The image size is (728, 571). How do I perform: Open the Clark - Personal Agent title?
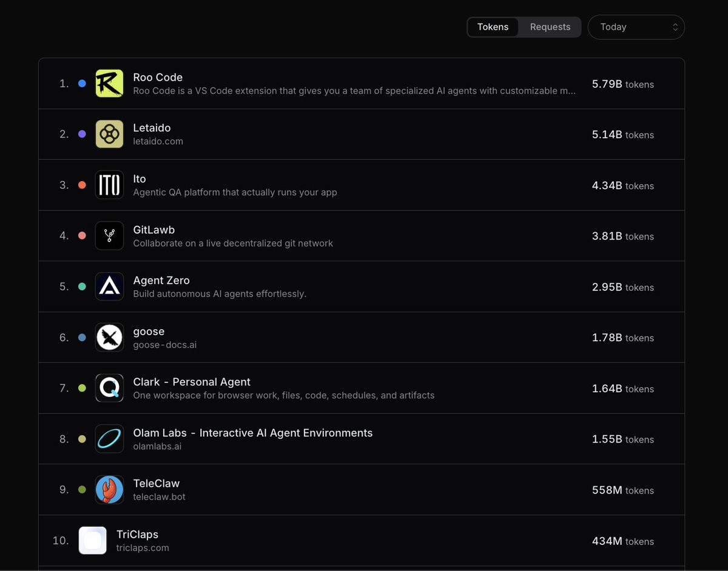(192, 382)
